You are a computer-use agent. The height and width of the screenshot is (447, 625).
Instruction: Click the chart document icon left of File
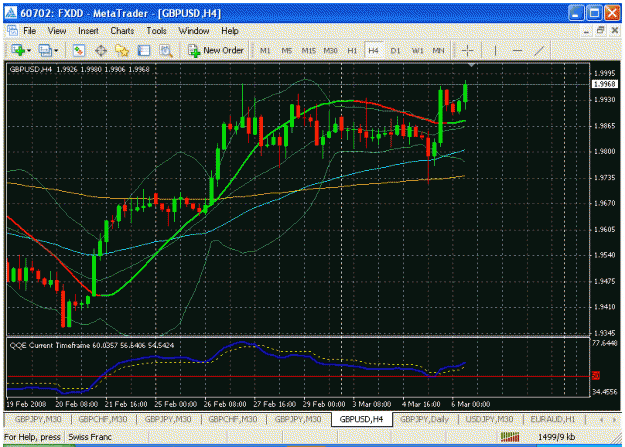click(x=12, y=31)
